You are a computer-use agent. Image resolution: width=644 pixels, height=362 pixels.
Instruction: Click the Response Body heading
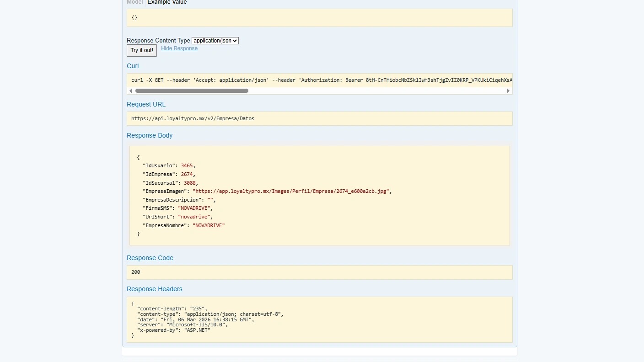point(150,135)
